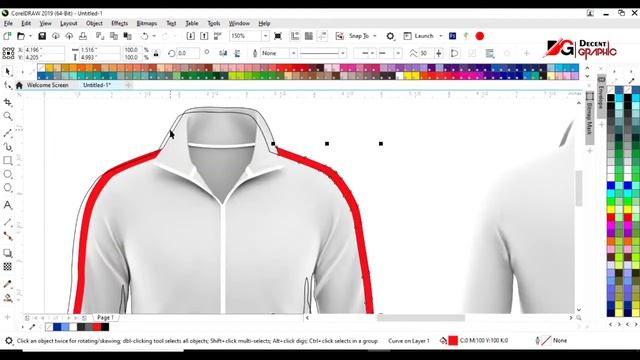Click the Photoshop launch icon

coord(452,36)
